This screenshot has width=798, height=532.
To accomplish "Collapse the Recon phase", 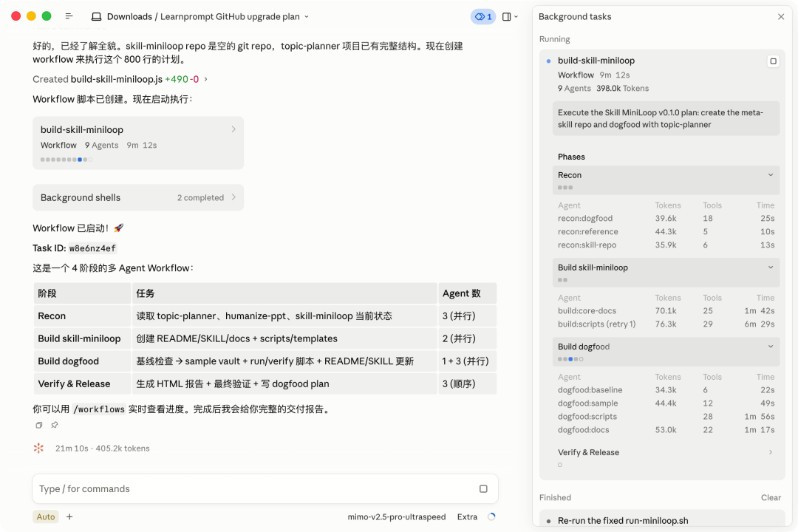I will click(771, 175).
